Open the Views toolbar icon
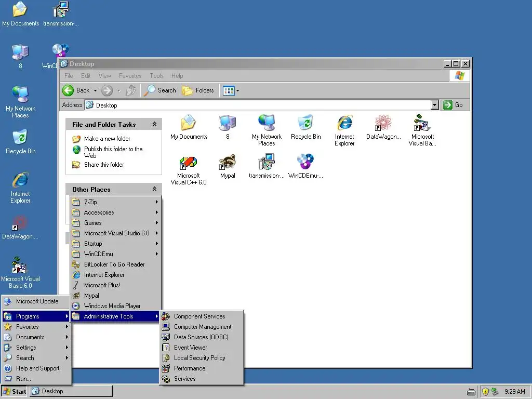The width and height of the screenshot is (532, 399). pyautogui.click(x=229, y=90)
